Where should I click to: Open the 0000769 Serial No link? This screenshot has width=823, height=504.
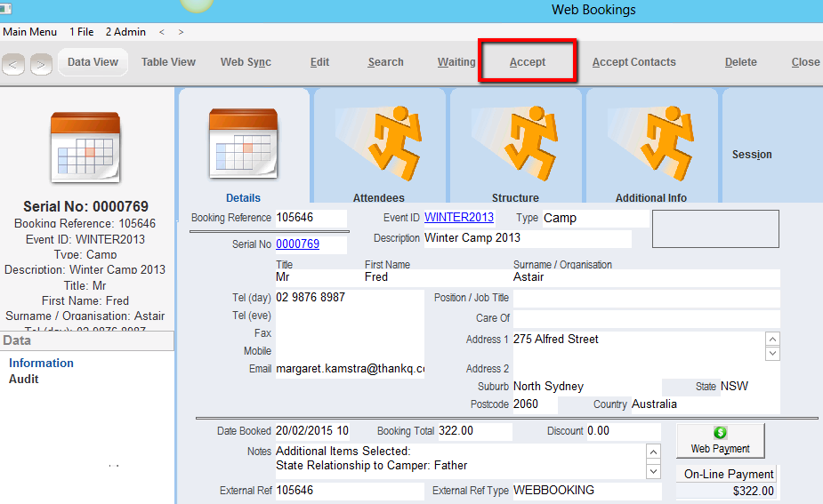(297, 244)
